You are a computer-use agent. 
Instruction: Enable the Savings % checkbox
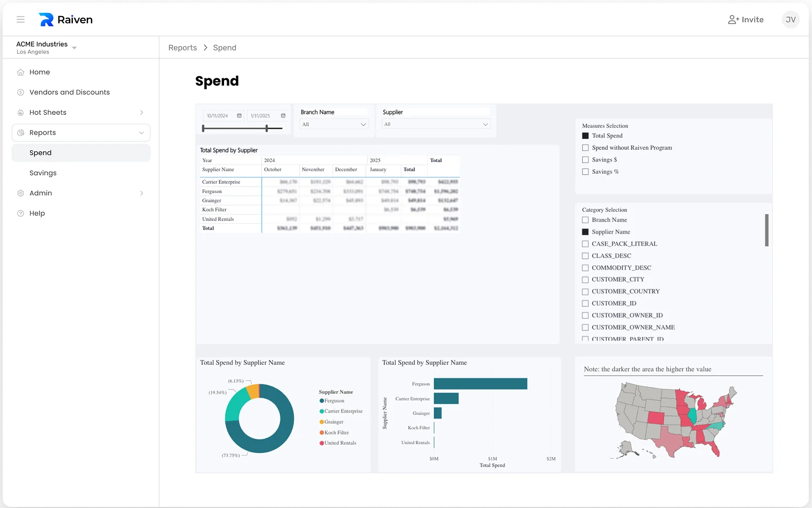585,172
